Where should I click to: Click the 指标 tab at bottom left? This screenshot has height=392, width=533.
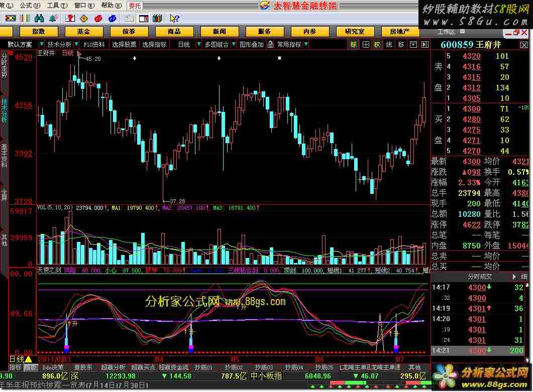[15, 367]
